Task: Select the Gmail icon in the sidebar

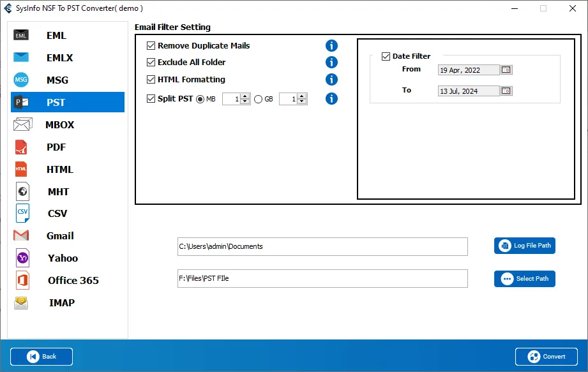Action: 21,235
